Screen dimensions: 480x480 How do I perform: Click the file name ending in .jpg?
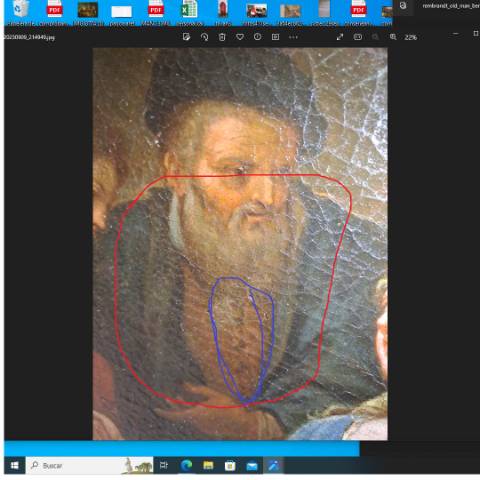pos(29,37)
